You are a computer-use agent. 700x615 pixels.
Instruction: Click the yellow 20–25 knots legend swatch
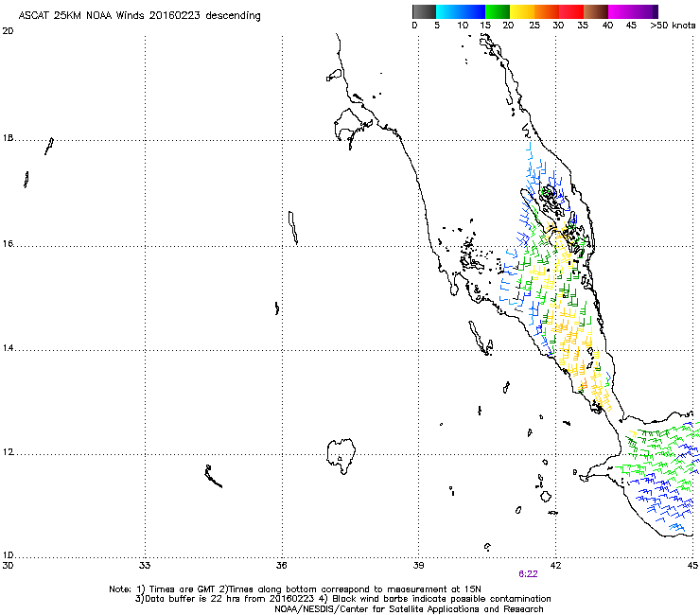click(x=522, y=11)
